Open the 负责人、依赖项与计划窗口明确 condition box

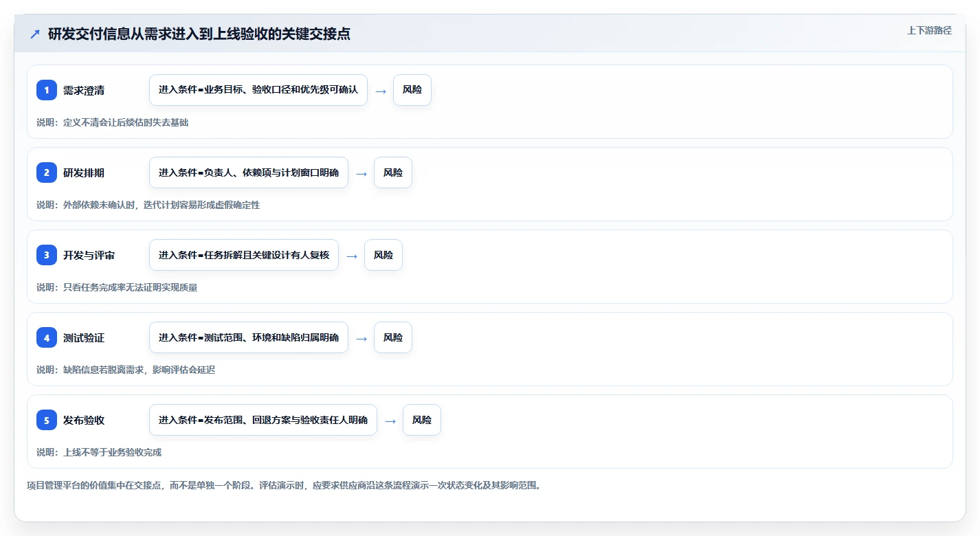pyautogui.click(x=249, y=172)
